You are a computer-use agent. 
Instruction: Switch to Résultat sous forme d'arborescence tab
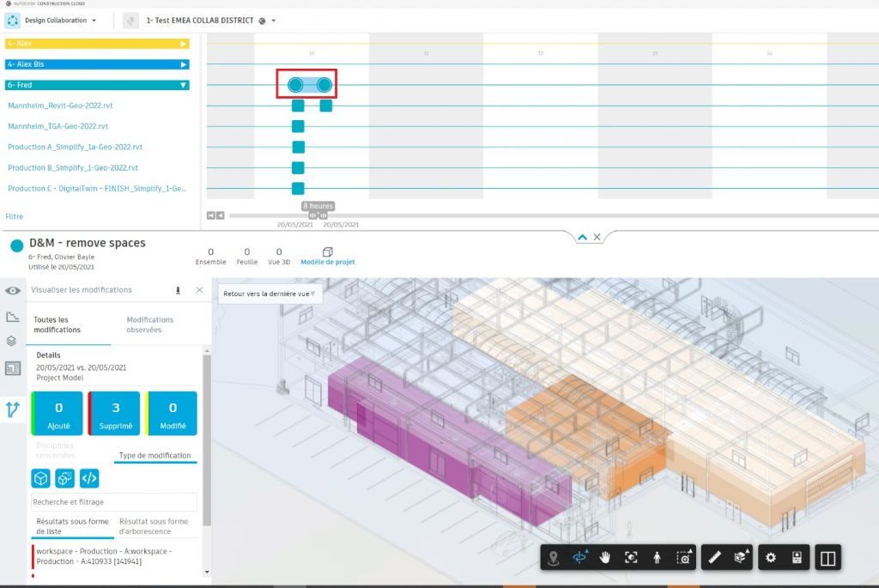tap(154, 525)
